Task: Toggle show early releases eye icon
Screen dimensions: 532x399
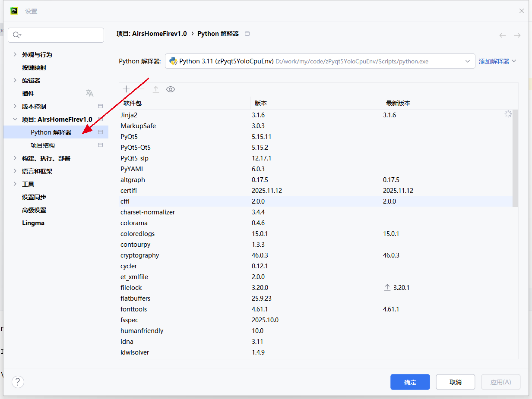Action: click(171, 89)
